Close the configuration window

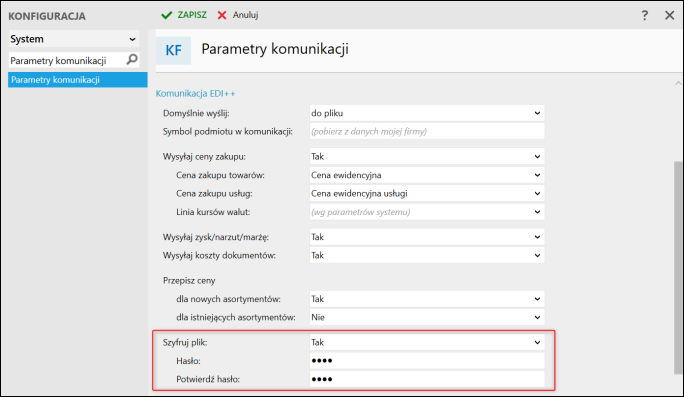[x=670, y=15]
